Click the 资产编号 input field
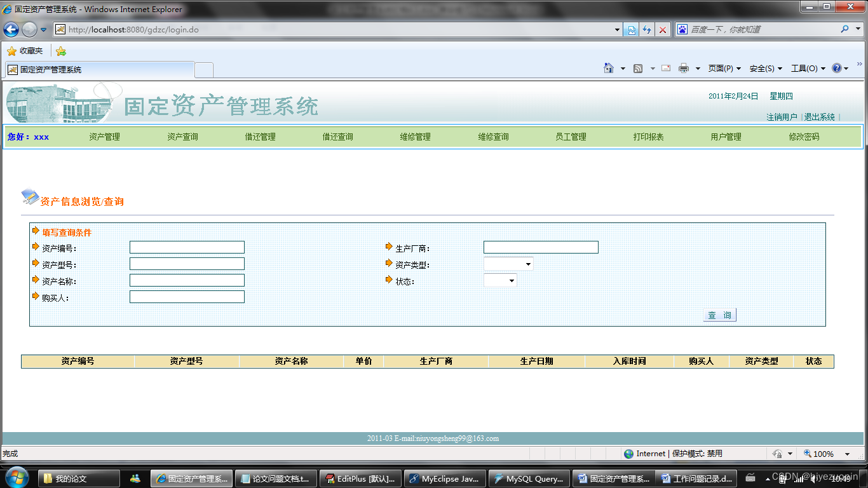Viewport: 868px width, 488px height. pos(187,247)
